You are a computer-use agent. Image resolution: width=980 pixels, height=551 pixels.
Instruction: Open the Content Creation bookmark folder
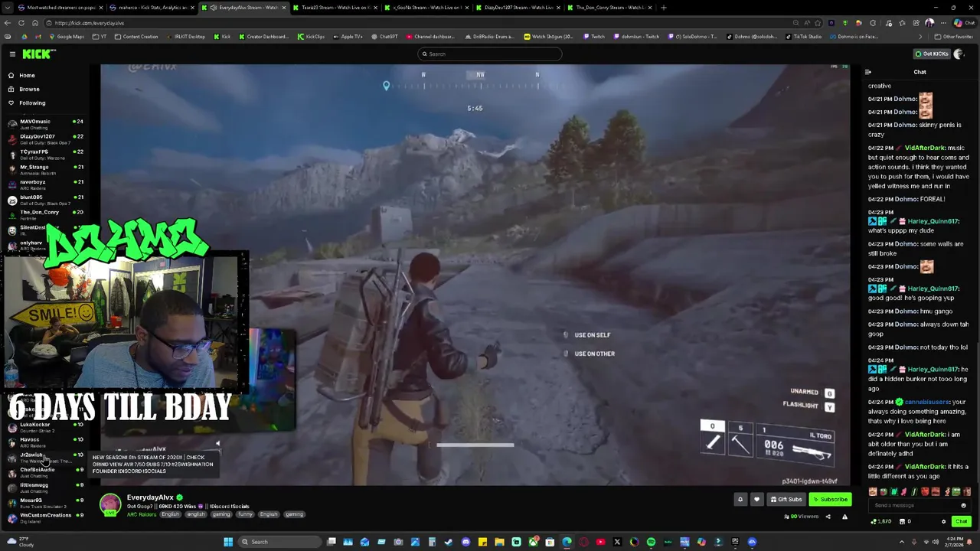(136, 37)
